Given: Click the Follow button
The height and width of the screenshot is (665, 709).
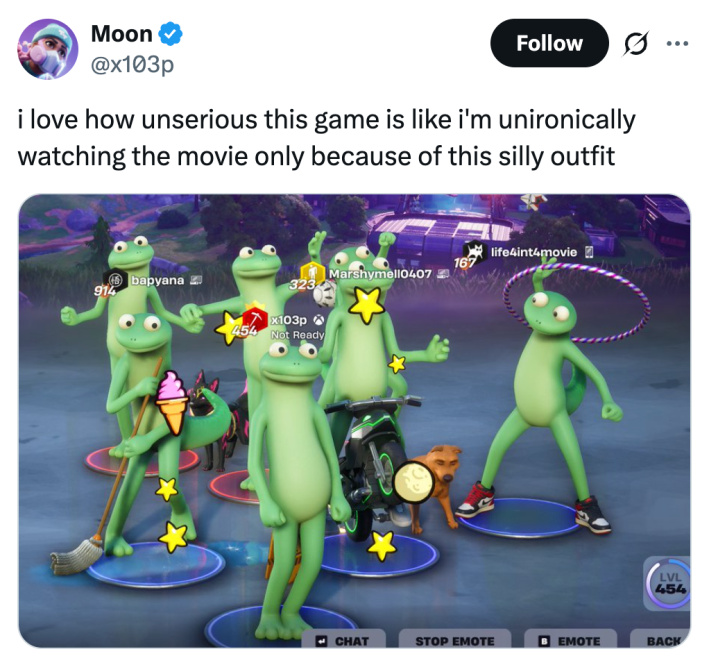Looking at the screenshot, I should pyautogui.click(x=549, y=43).
